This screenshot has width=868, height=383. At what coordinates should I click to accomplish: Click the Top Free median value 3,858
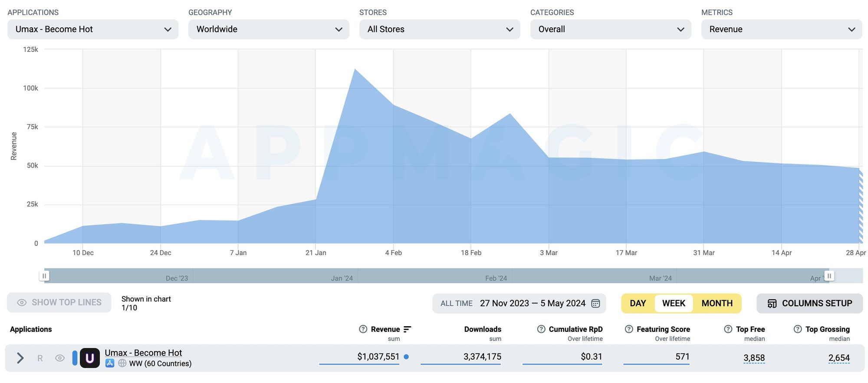tap(754, 358)
